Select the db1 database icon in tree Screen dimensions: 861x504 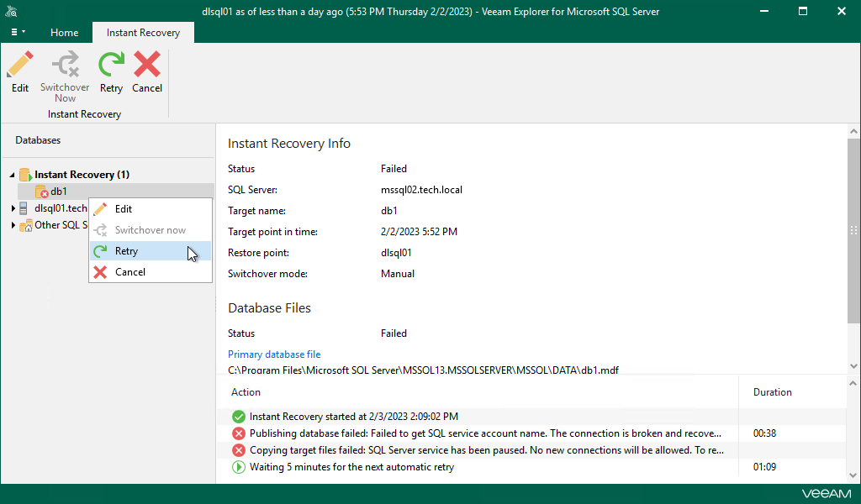pos(42,192)
